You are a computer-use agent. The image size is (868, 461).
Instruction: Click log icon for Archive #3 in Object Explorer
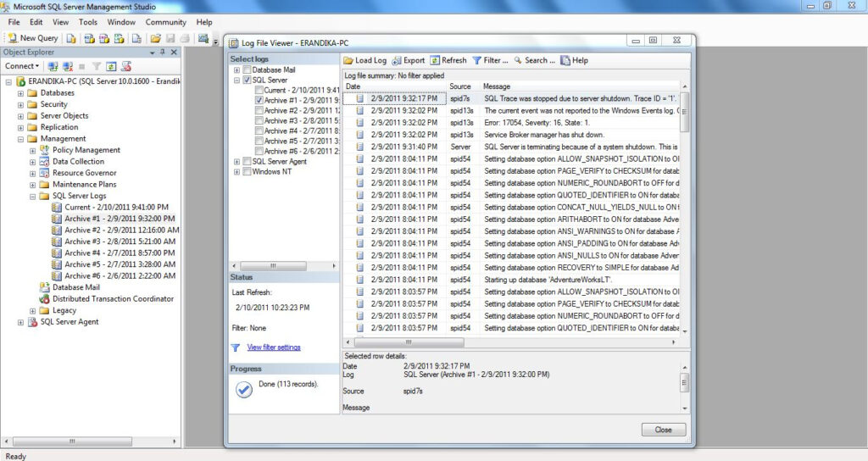[57, 242]
